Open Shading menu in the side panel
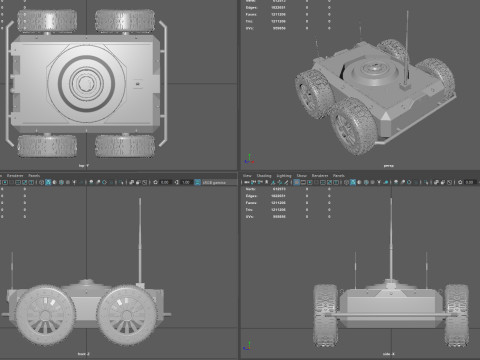 click(x=264, y=175)
